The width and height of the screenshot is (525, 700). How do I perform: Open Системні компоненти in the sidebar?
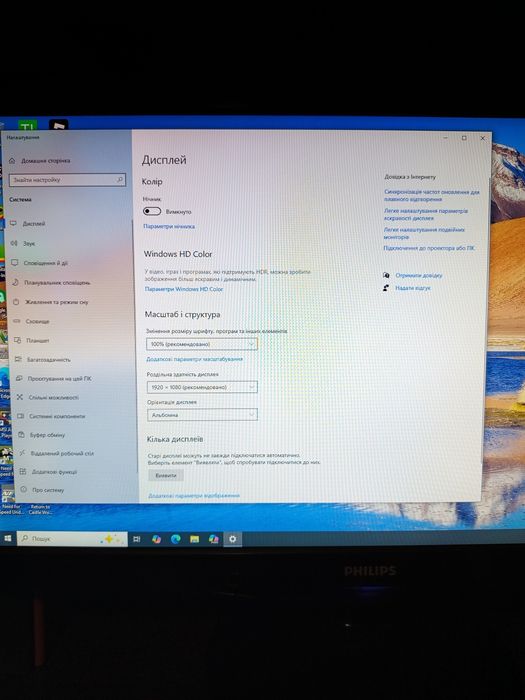[51, 416]
